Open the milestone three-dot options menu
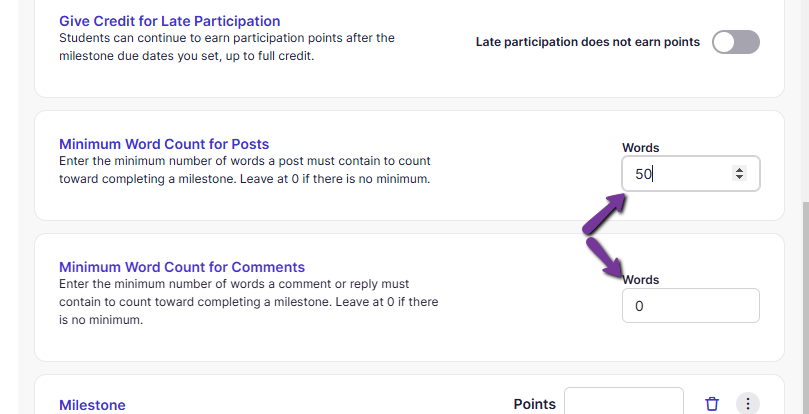 (748, 404)
